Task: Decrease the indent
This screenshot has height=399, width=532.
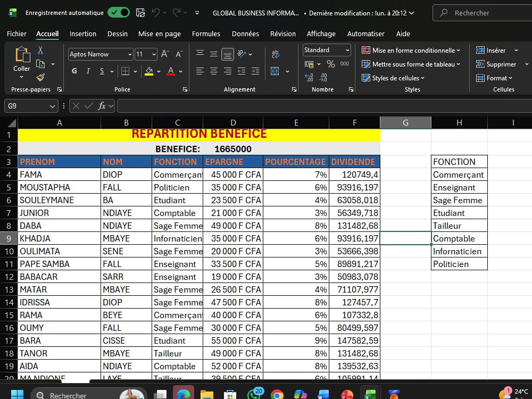Action: [x=242, y=71]
